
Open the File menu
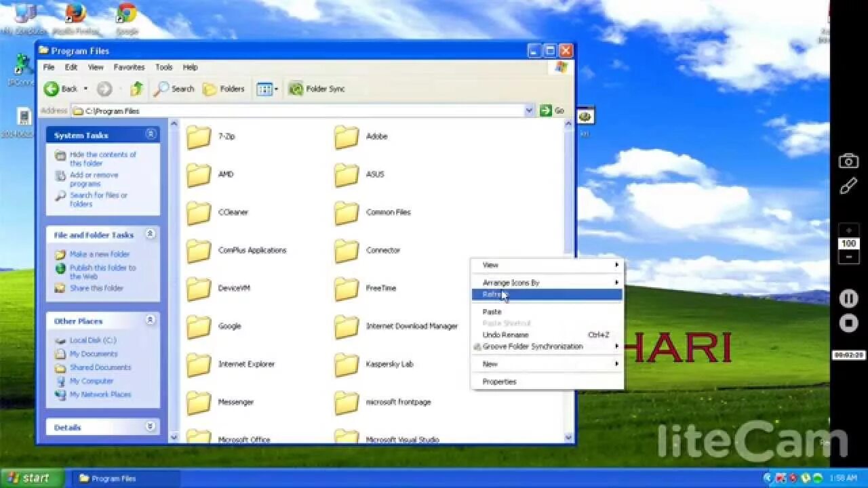49,67
